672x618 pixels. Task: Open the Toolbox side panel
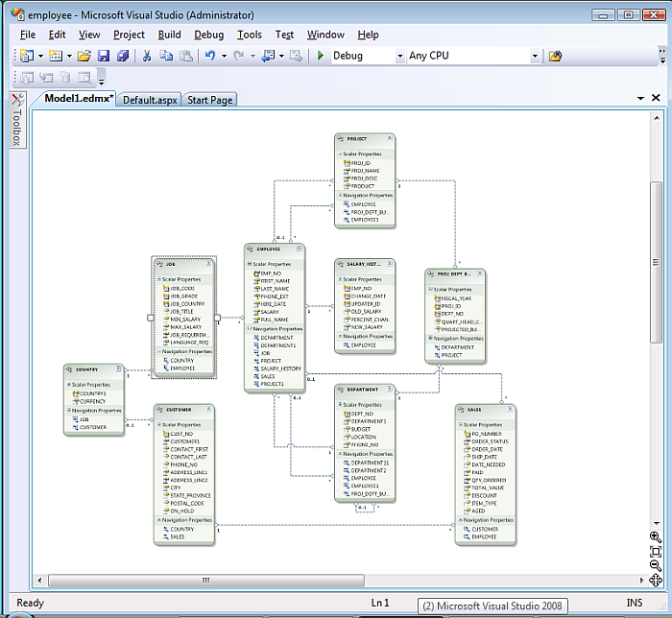click(16, 120)
